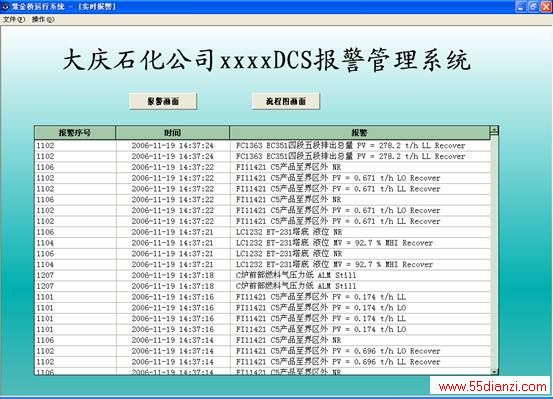The height and width of the screenshot is (399, 553).
Task: Click the 报警画面 button
Action: point(163,101)
